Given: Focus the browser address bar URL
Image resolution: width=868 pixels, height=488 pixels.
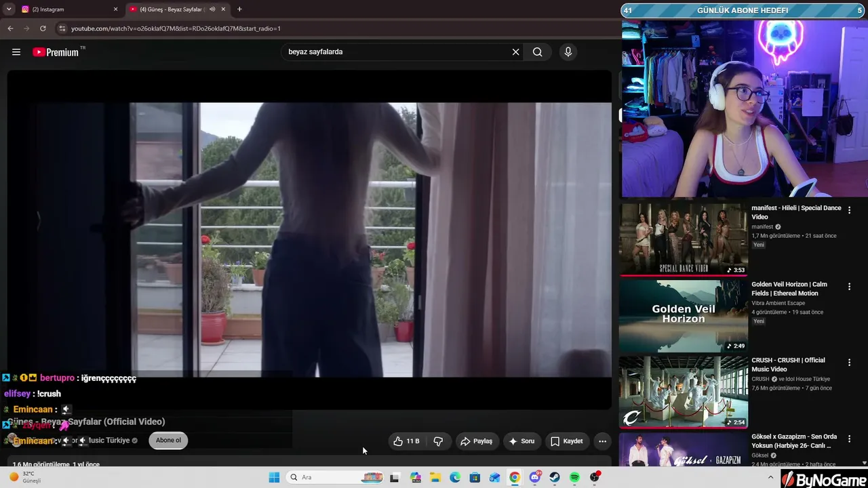Looking at the screenshot, I should point(176,28).
